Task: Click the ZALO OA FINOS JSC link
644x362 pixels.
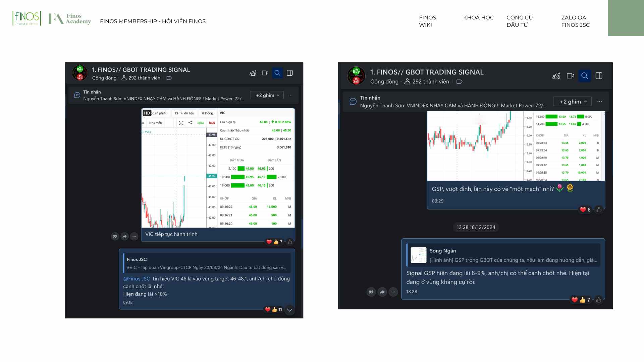Action: [575, 21]
